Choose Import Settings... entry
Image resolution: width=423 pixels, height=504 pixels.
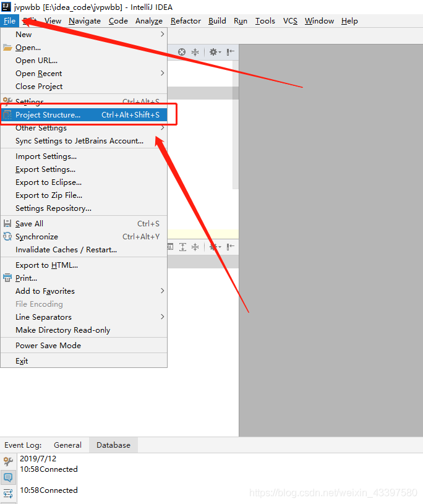pos(84,156)
